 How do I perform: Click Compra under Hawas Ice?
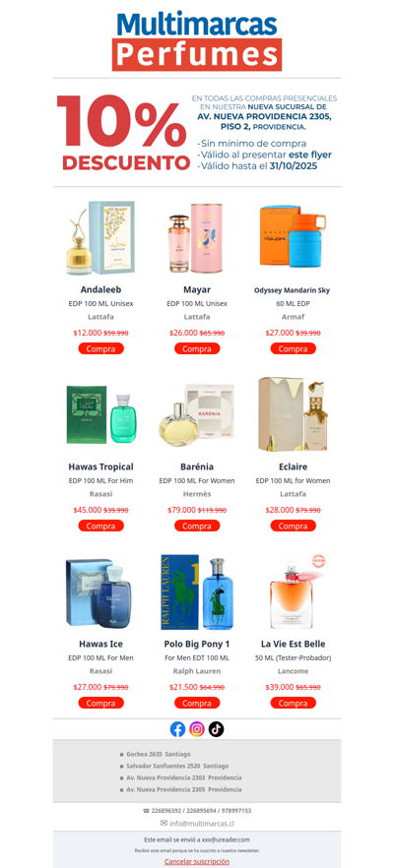click(x=100, y=703)
